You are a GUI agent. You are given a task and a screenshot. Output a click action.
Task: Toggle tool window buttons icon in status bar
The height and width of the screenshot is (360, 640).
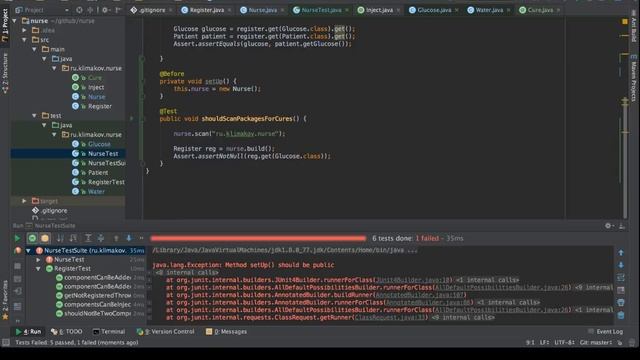(x=5, y=343)
